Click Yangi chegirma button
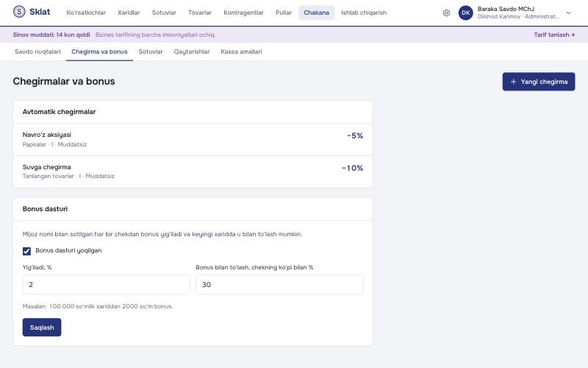The height and width of the screenshot is (368, 588). [539, 82]
